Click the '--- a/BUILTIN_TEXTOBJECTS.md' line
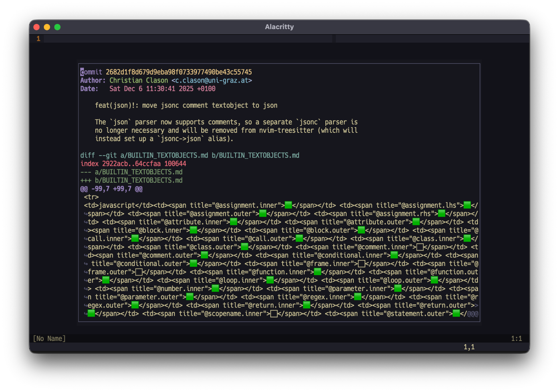 [x=131, y=172]
